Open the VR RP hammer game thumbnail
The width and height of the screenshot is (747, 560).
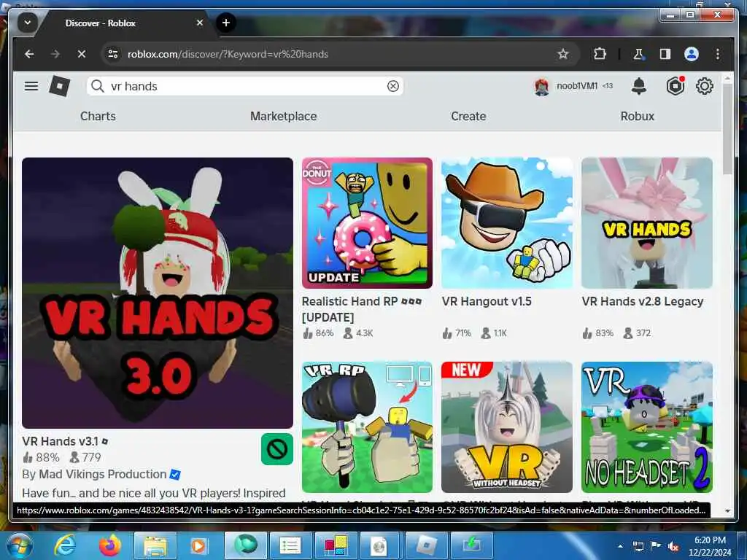click(367, 427)
